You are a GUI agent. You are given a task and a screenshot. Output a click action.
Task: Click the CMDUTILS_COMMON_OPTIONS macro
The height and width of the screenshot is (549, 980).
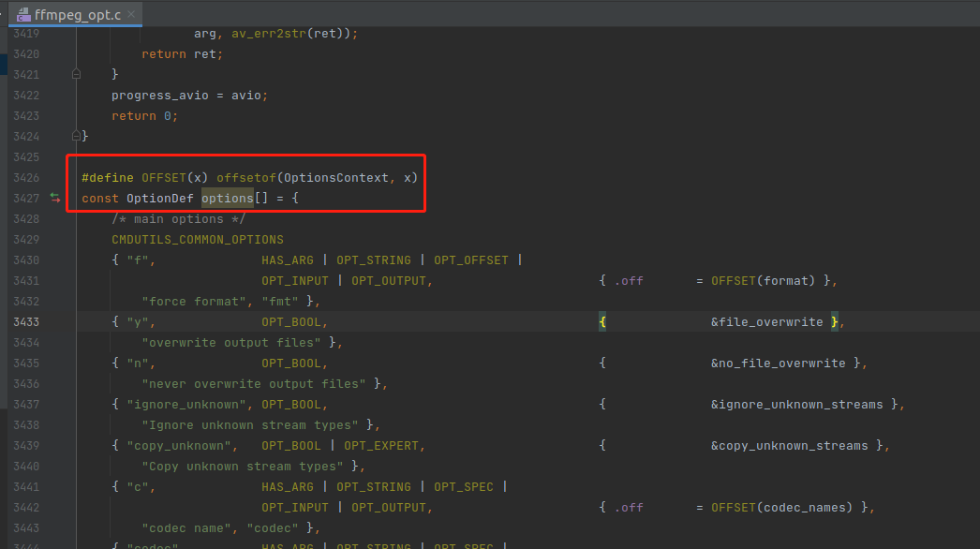pos(197,239)
